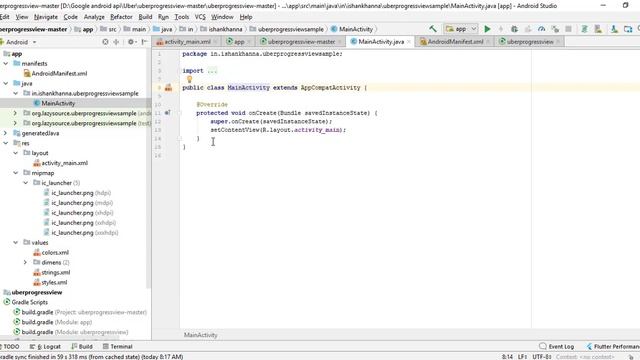Open the Navigate menu
The height and width of the screenshot is (360, 640).
(x=46, y=17)
